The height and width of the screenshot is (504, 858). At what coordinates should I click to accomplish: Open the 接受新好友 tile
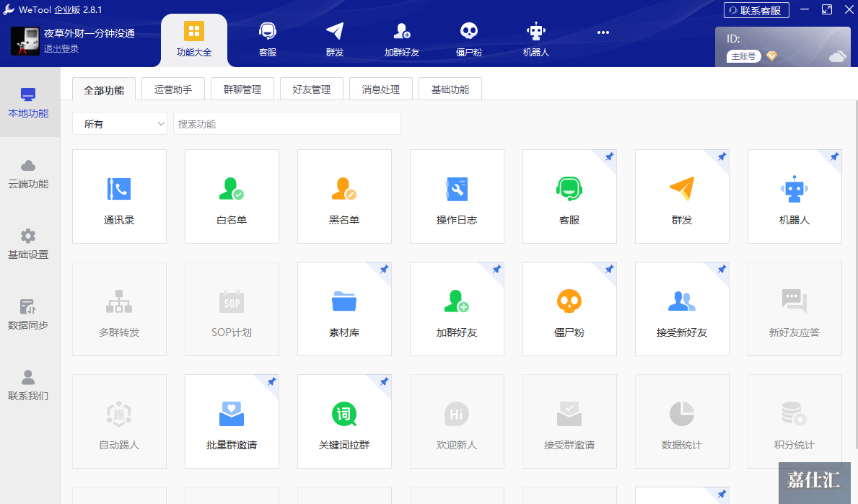click(x=682, y=309)
